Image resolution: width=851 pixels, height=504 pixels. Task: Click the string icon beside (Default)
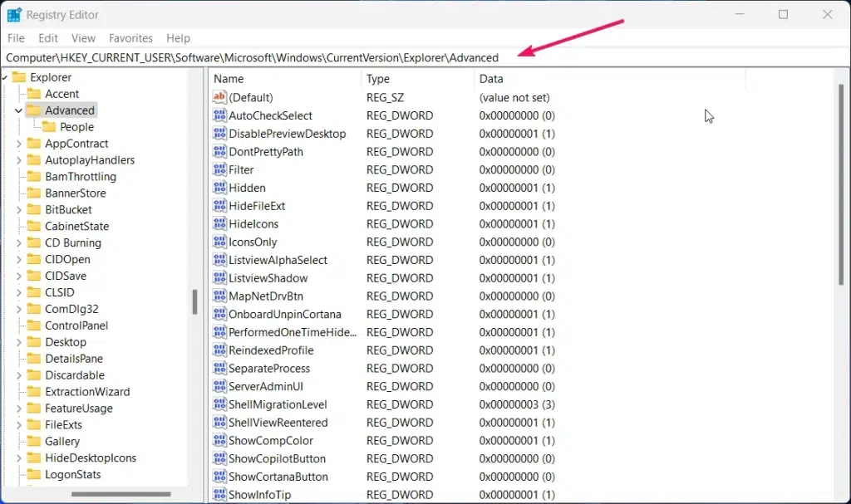click(x=219, y=97)
